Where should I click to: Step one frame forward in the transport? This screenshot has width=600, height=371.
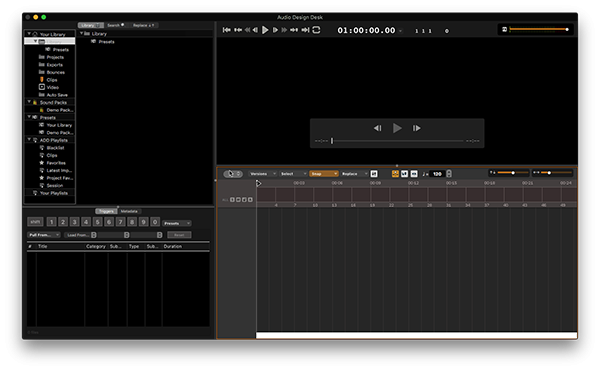275,30
